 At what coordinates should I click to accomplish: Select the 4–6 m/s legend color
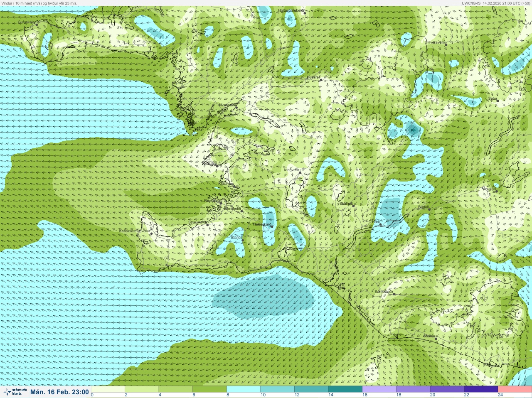pyautogui.click(x=176, y=389)
